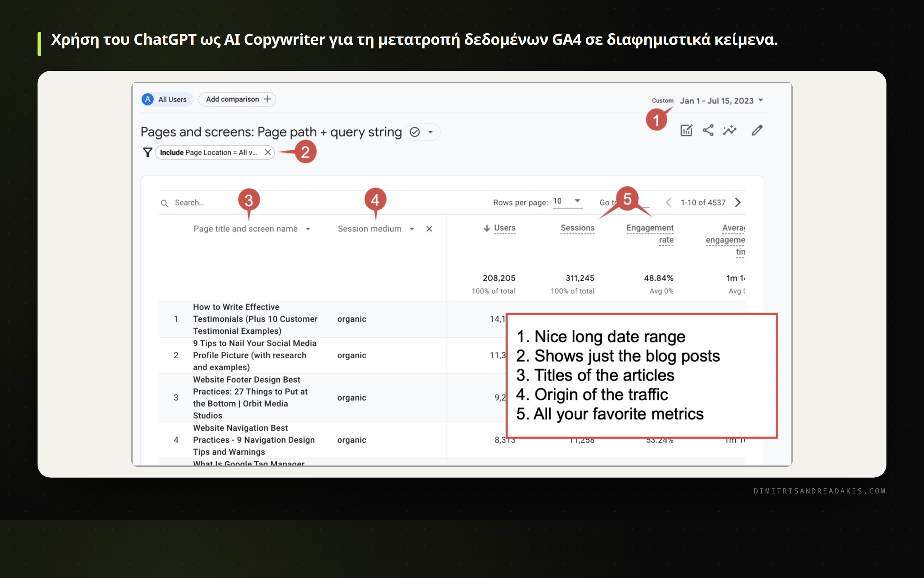The width and height of the screenshot is (924, 578).
Task: Click the funnel filter icon
Action: click(147, 152)
